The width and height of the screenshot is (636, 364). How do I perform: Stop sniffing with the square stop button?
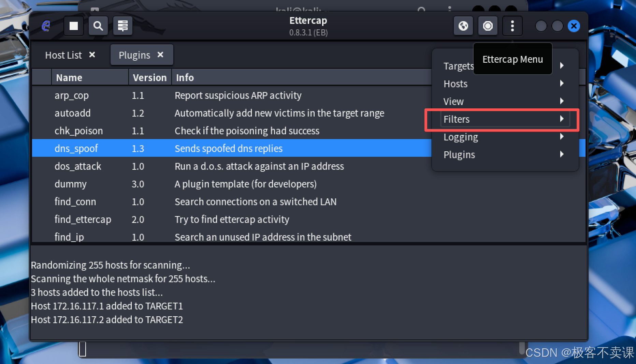point(74,26)
